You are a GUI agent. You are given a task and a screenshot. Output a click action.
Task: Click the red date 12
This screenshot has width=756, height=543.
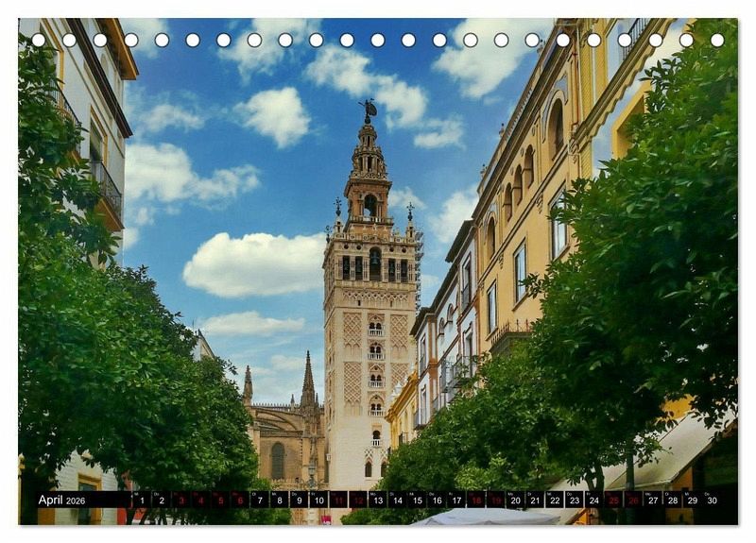pos(358,500)
